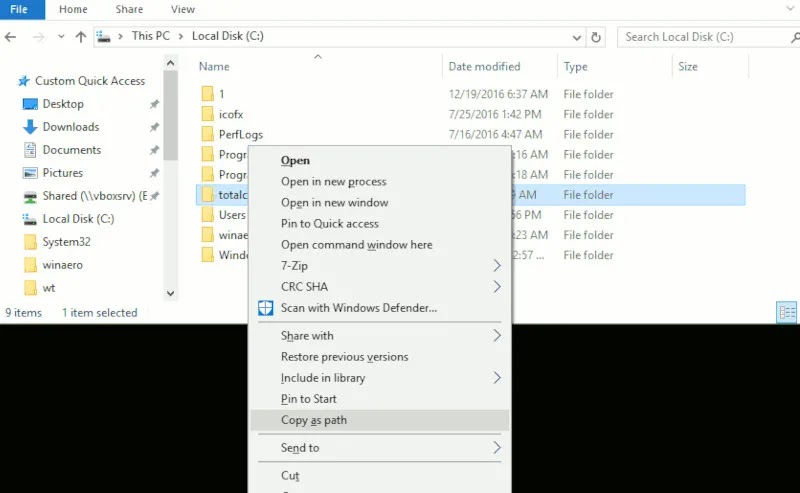Click the pin icon next to Downloads
Viewport: 800px width, 493px height.
pos(154,127)
